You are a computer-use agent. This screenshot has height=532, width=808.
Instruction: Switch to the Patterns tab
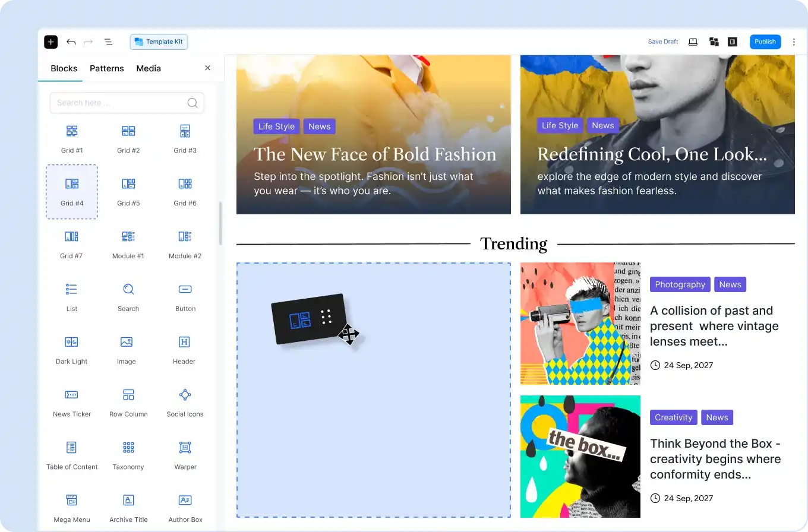coord(107,68)
